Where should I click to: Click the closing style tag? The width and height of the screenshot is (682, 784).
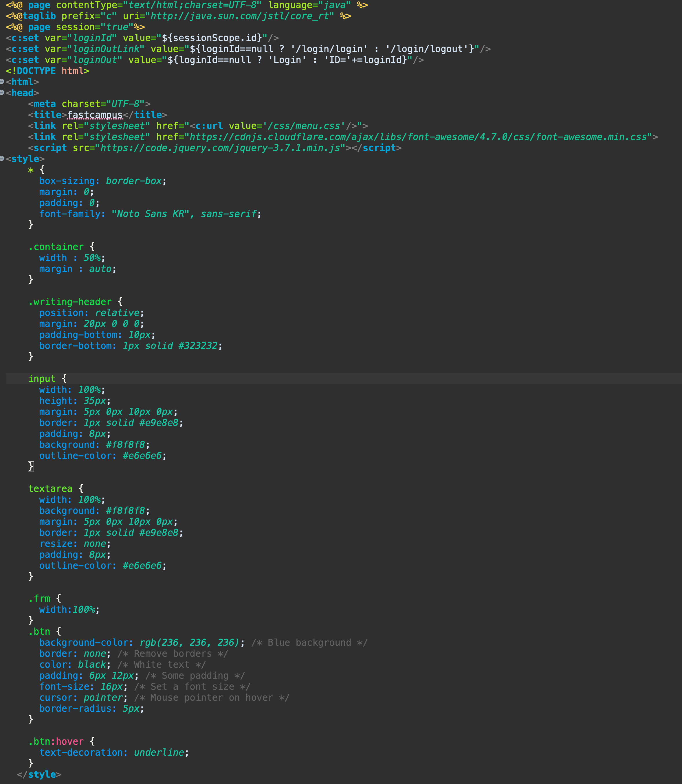(39, 774)
